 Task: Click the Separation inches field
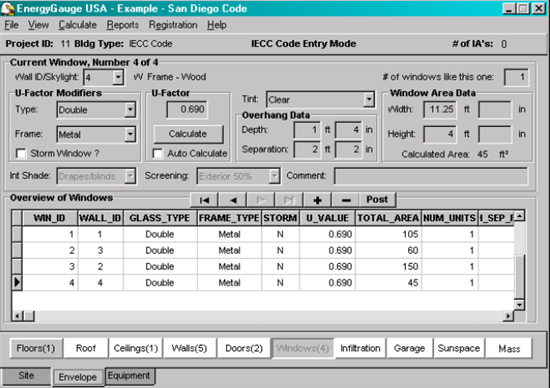[348, 149]
